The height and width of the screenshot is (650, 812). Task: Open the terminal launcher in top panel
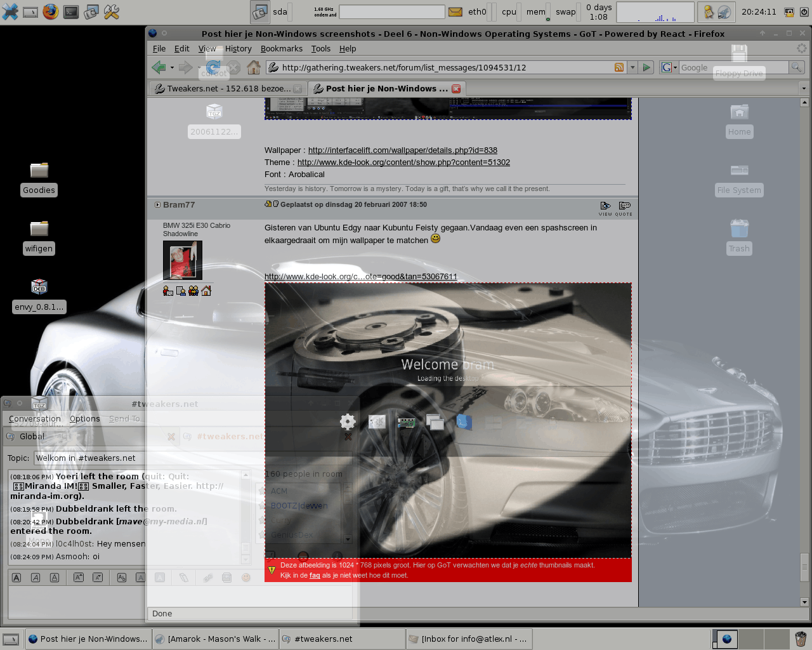click(71, 11)
